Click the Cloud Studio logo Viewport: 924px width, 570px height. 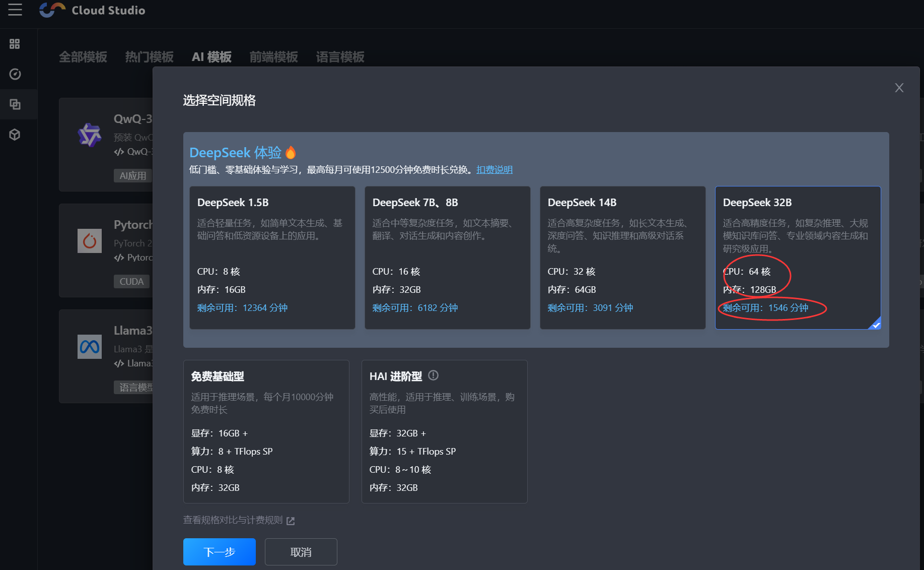[x=52, y=10]
